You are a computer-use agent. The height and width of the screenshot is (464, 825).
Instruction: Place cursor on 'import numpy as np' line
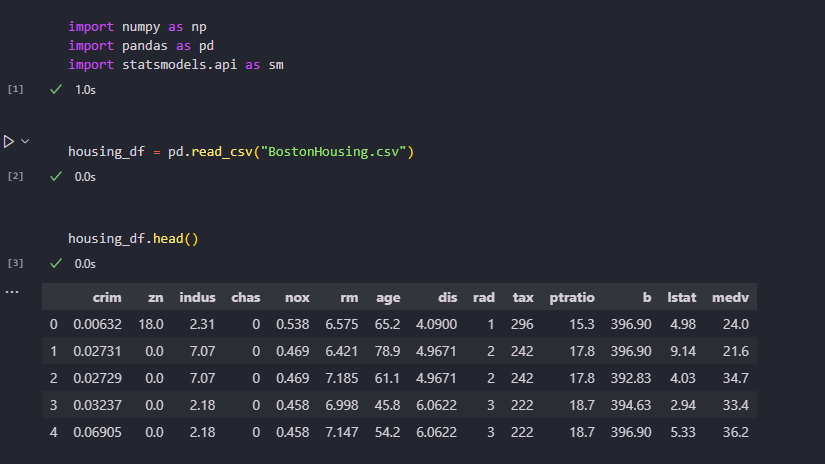click(137, 27)
